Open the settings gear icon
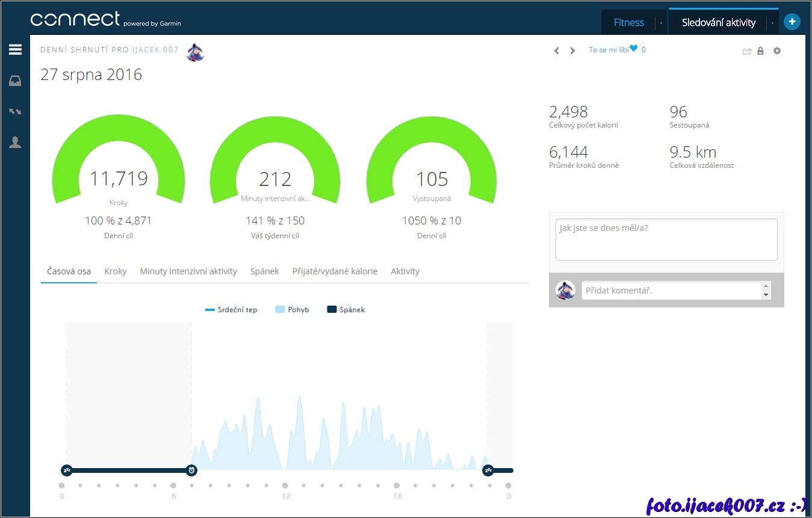This screenshot has width=812, height=518. (x=777, y=51)
